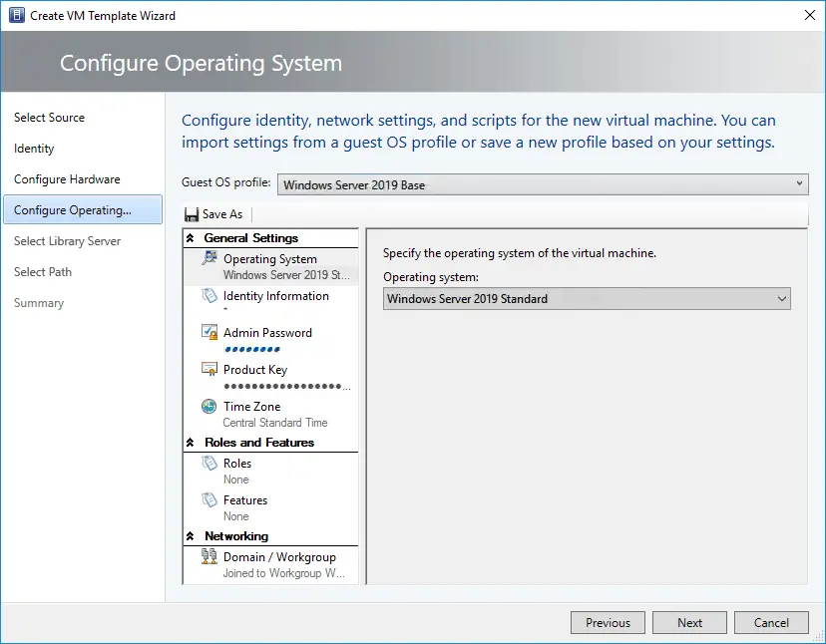Click the masked Admin Password dots
The image size is (826, 644).
pyautogui.click(x=252, y=349)
